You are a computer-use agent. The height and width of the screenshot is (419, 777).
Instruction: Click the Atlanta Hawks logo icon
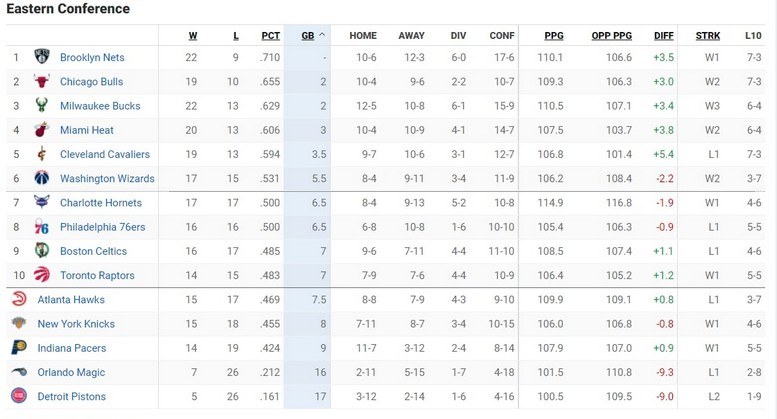coord(18,299)
